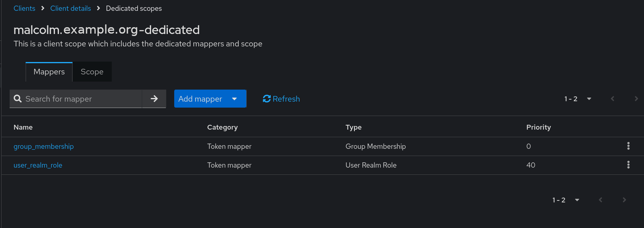This screenshot has height=228, width=644.
Task: Select the Mappers tab
Action: tap(49, 72)
